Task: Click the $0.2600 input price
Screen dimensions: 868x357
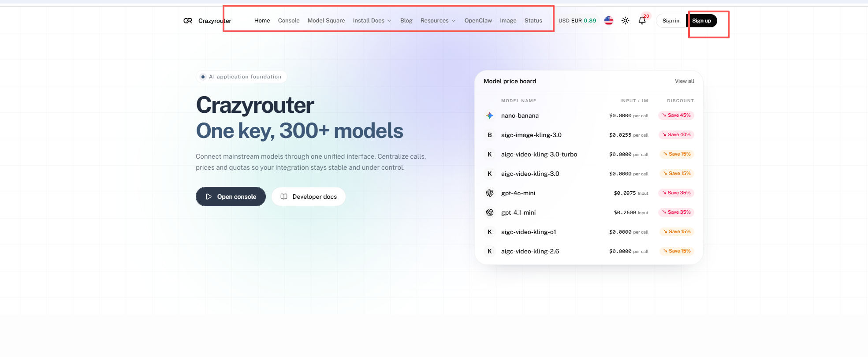Action: coord(625,212)
